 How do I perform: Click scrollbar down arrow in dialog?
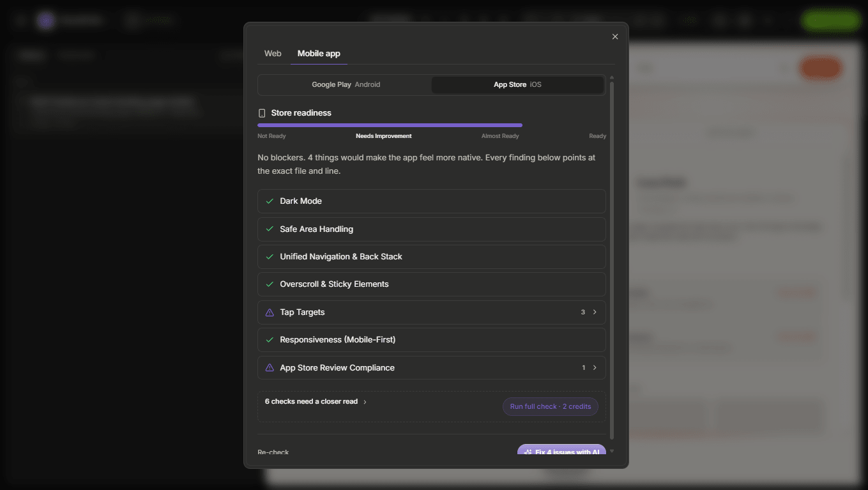click(x=612, y=451)
